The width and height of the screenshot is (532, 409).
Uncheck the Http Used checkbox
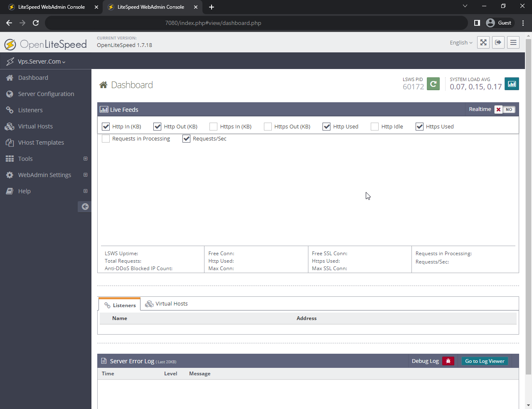coord(326,126)
